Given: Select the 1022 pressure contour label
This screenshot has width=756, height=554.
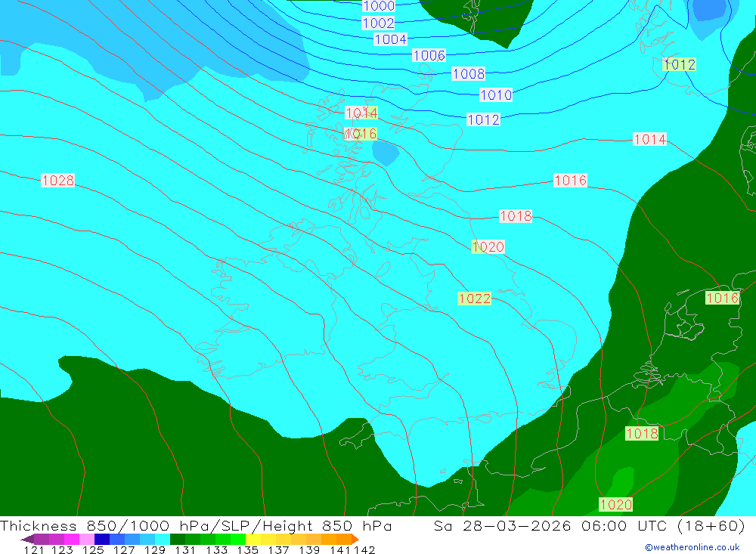Looking at the screenshot, I should click(475, 299).
